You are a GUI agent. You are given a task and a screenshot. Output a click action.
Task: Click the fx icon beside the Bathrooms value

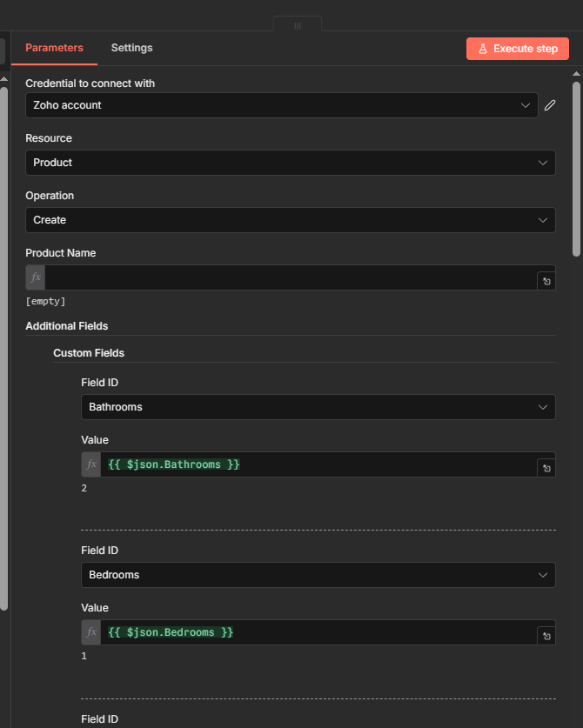pos(91,464)
